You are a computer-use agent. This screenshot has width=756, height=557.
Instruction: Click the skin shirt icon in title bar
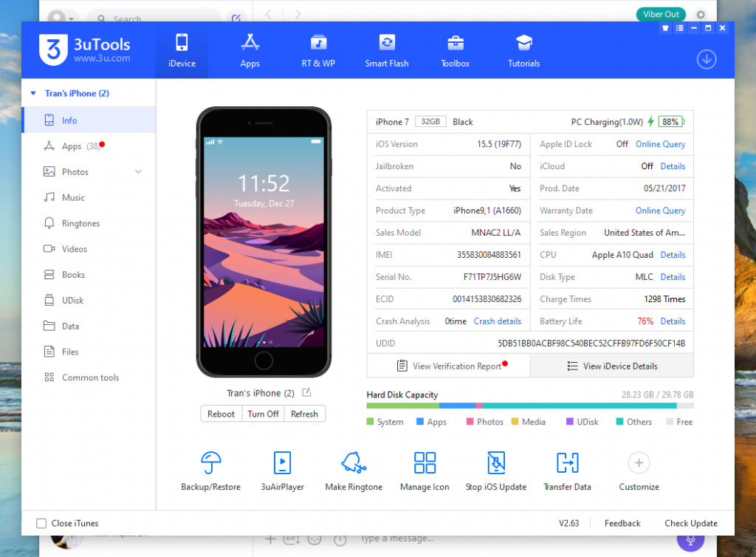[x=665, y=28]
